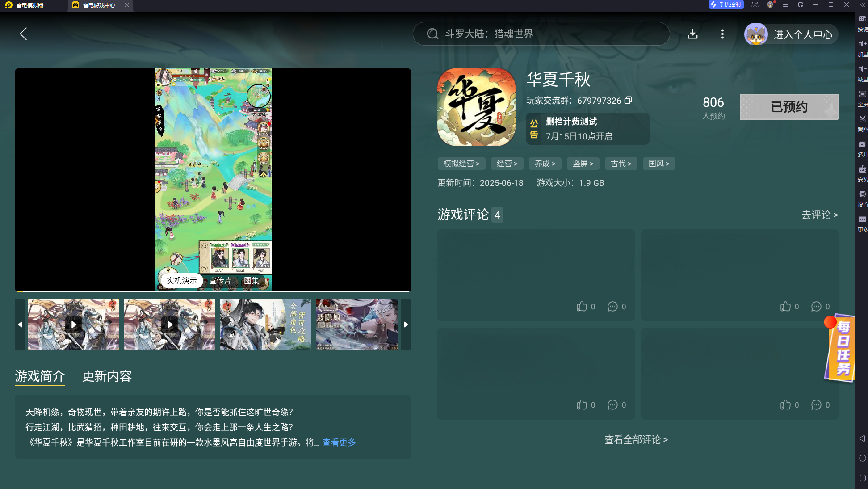
Task: Select 实机演示 media pill
Action: [x=181, y=281]
